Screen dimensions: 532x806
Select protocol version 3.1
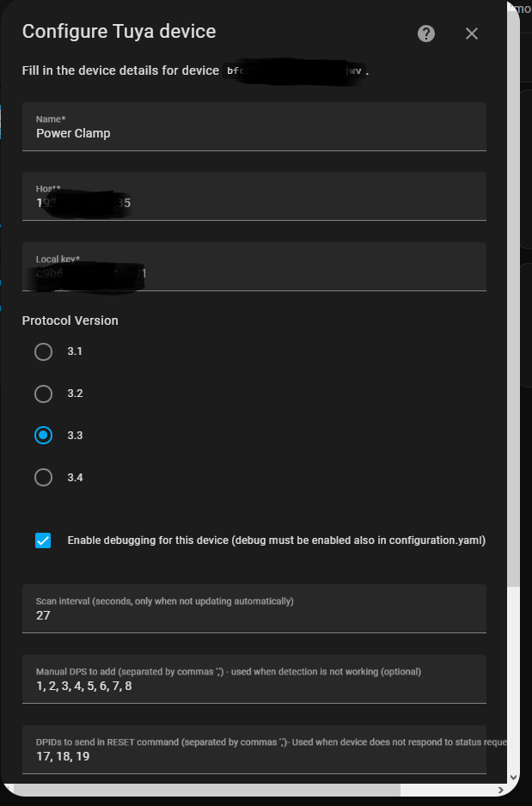click(x=44, y=351)
